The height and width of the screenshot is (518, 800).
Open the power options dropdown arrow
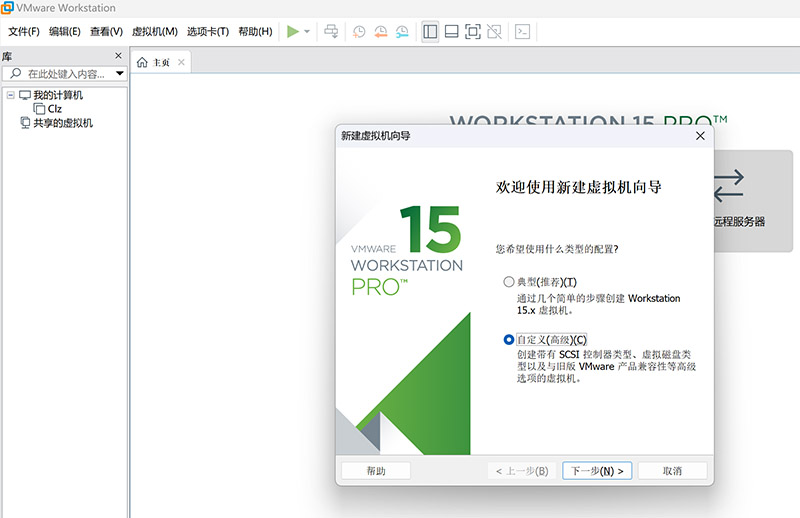coord(307,32)
